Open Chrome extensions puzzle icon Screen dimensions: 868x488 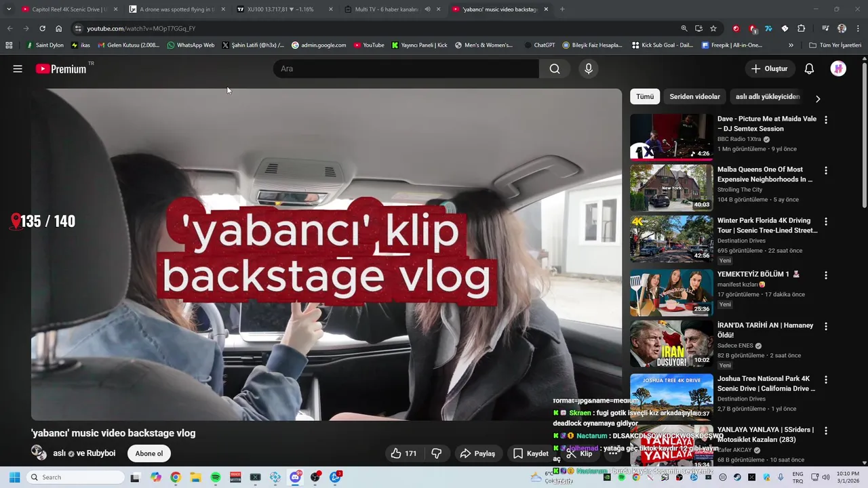click(x=801, y=28)
